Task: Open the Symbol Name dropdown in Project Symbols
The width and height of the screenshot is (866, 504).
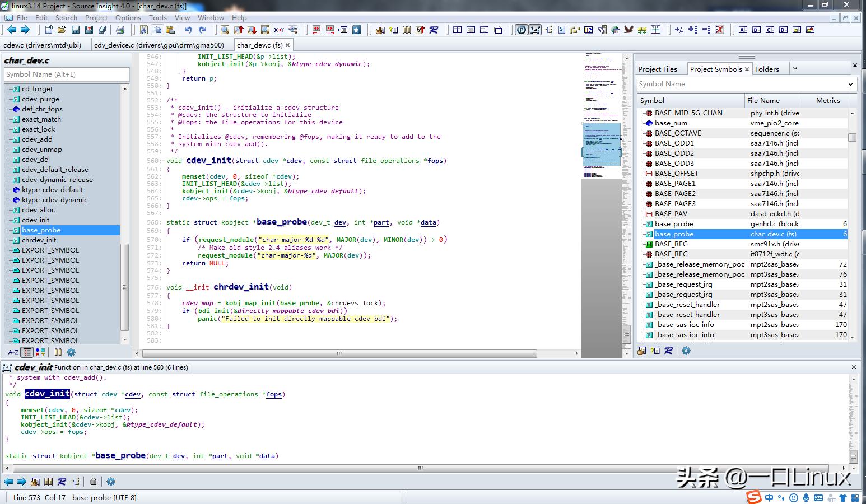Action: coord(851,84)
